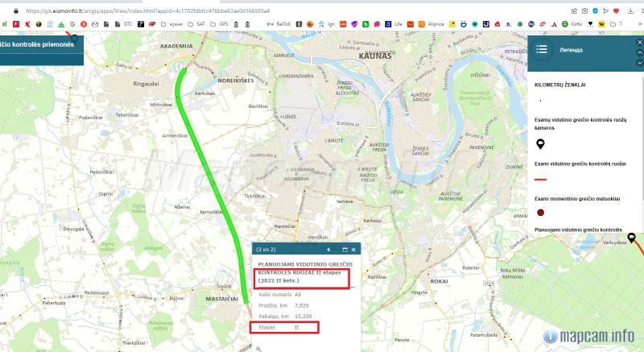This screenshot has width=644, height=352.
Task: Click the dark red speed meter legend symbol
Action: (x=541, y=213)
